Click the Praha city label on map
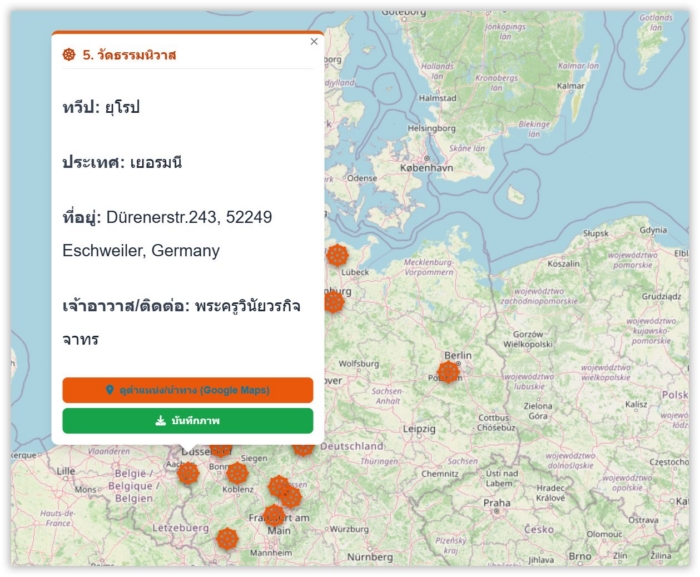This screenshot has height=577, width=700. pos(496,503)
